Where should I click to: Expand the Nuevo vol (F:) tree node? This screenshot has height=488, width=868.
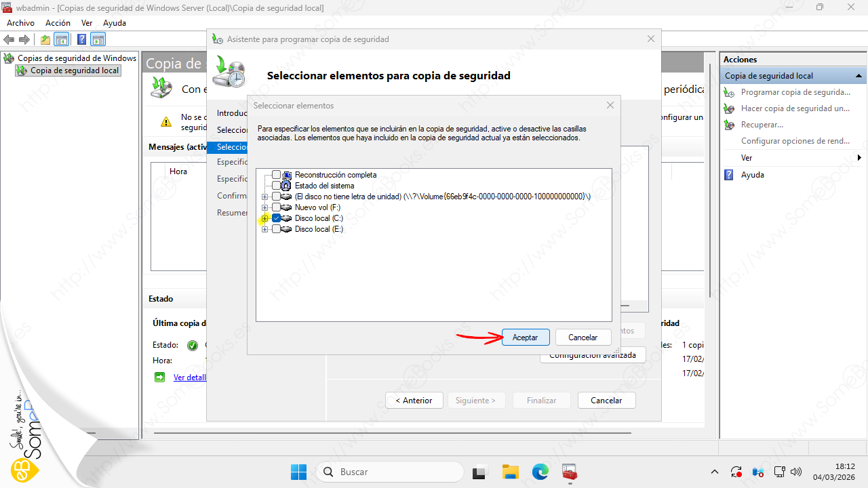pyautogui.click(x=264, y=207)
